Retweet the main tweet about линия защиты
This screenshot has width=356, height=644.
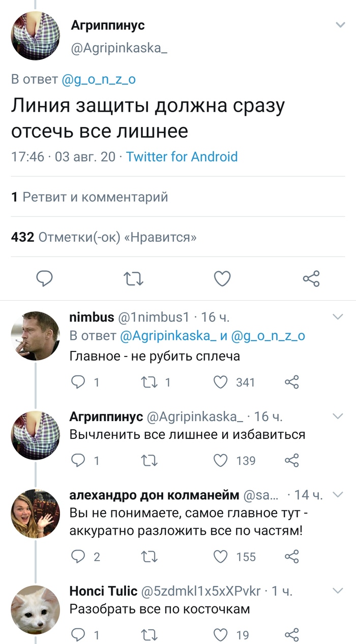click(x=134, y=278)
